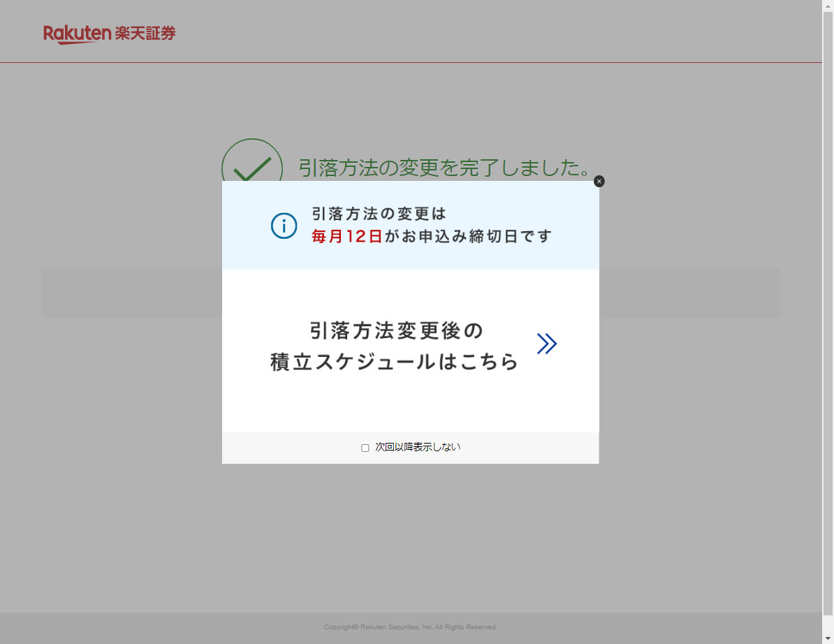
Task: Click the gray bar left of popup
Action: pos(131,293)
